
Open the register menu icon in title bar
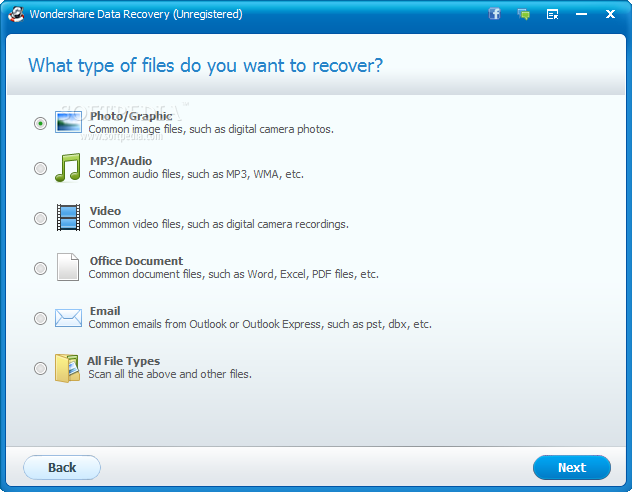(552, 15)
